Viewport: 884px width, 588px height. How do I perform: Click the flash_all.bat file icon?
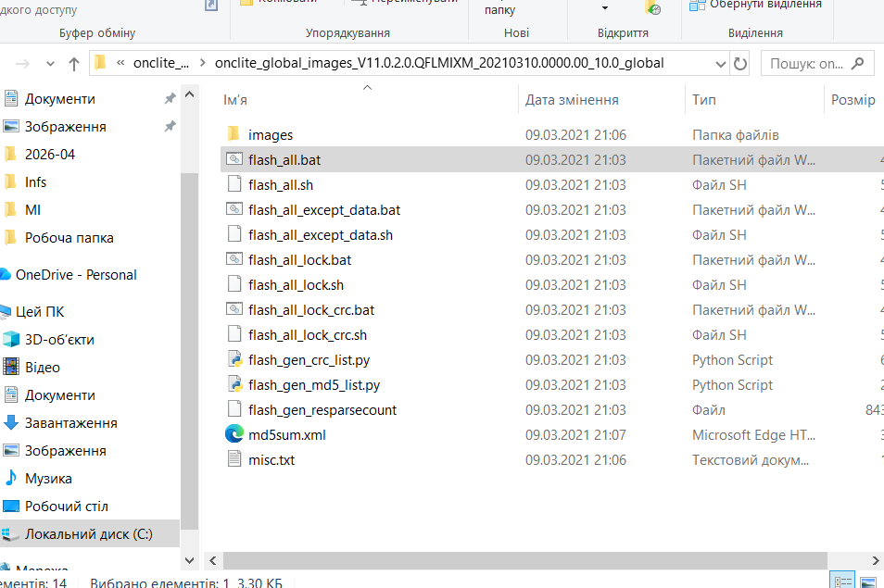coord(234,159)
